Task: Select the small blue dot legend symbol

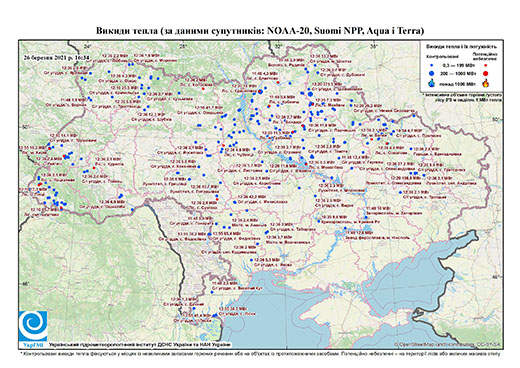Action: pyautogui.click(x=432, y=65)
